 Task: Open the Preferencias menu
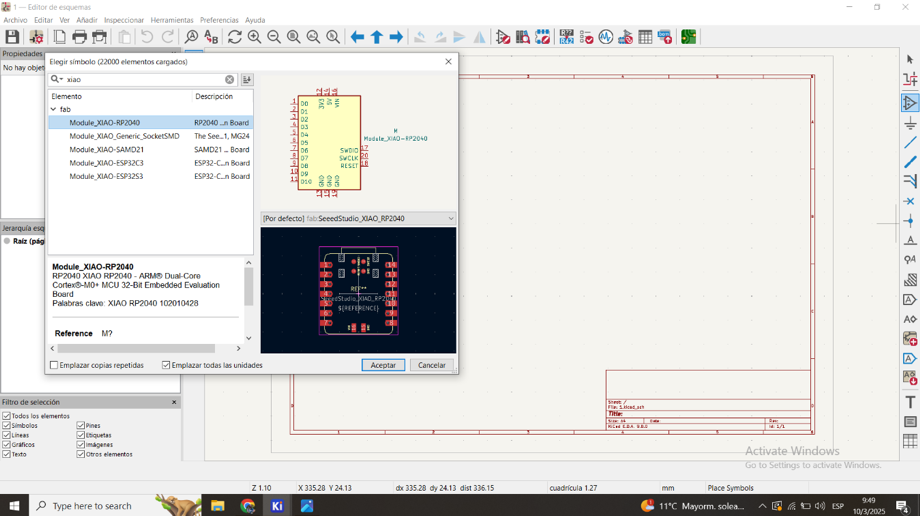(219, 20)
